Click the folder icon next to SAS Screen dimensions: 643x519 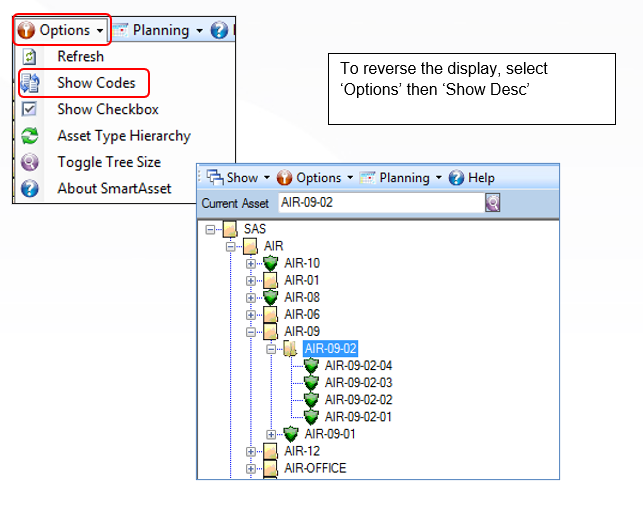tap(230, 229)
